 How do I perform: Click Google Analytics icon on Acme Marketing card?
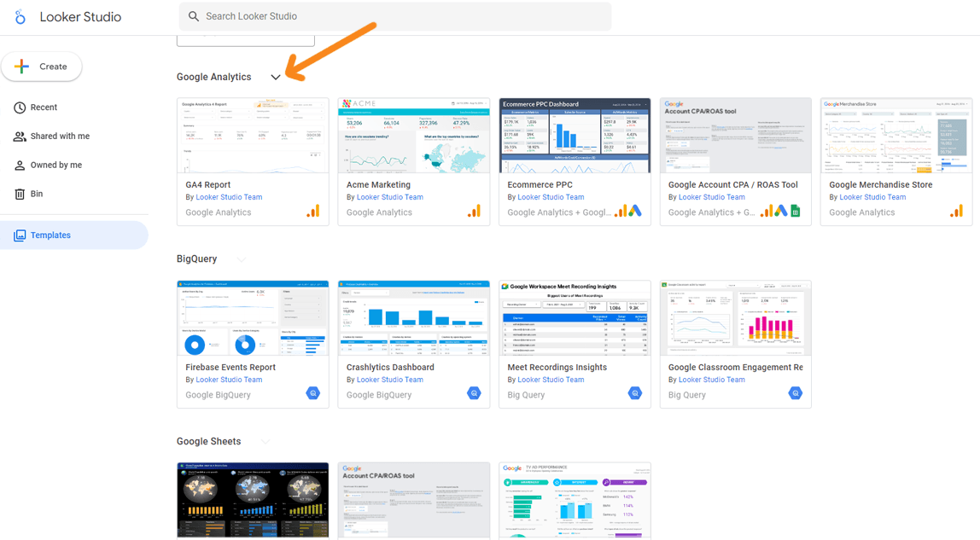[x=475, y=211]
